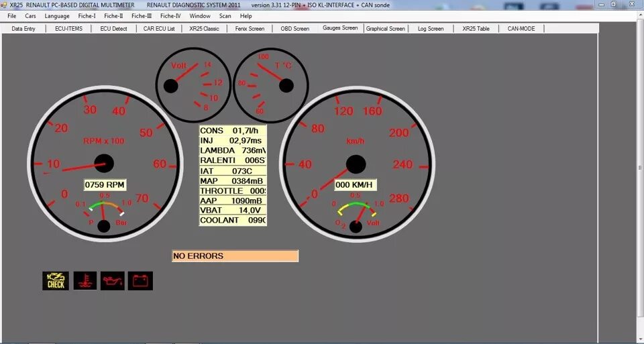
Task: Click the 000 KM/H readout box
Action: click(356, 184)
